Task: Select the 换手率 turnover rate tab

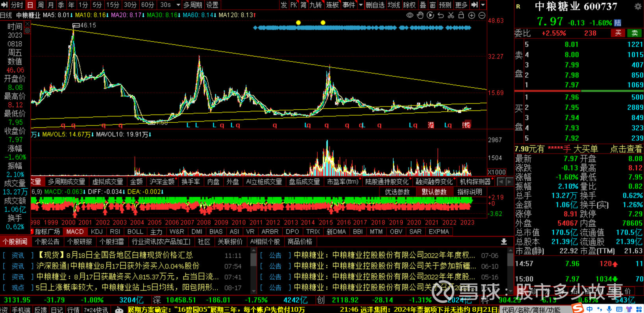Action: pos(191,182)
